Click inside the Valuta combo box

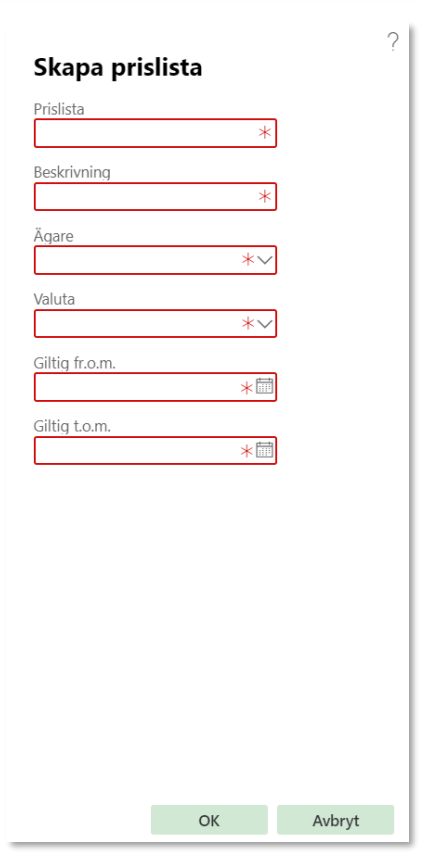[x=155, y=324]
